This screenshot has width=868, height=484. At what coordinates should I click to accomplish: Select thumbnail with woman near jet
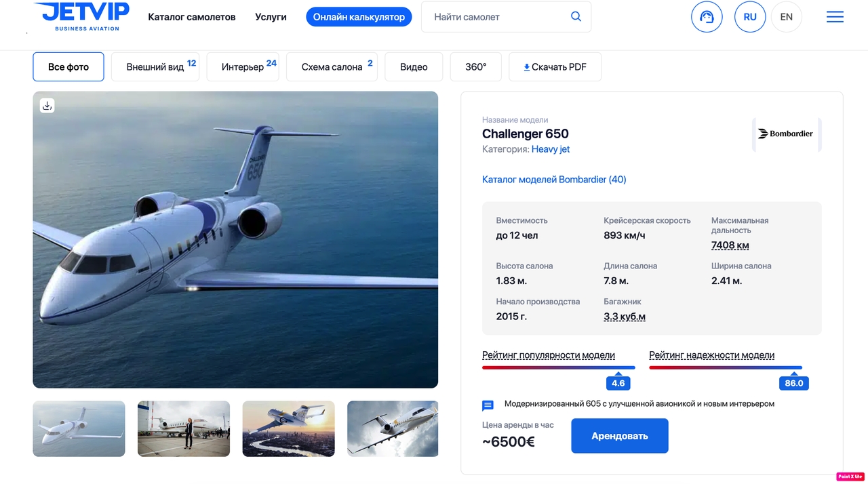tap(184, 428)
